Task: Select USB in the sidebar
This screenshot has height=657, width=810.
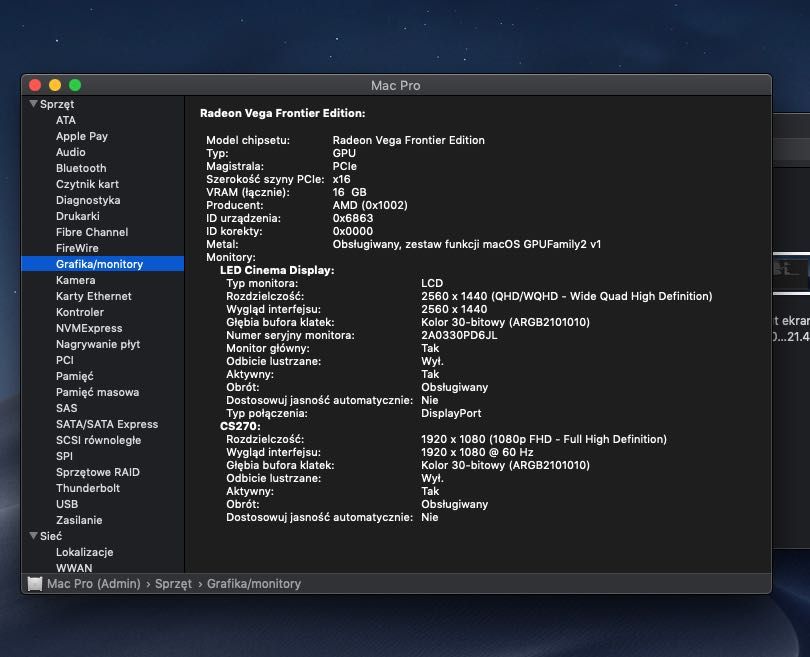Action: click(67, 504)
